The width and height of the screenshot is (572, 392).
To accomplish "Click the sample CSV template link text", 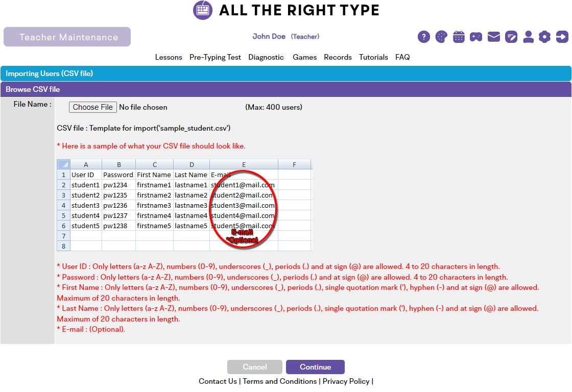I will (144, 128).
